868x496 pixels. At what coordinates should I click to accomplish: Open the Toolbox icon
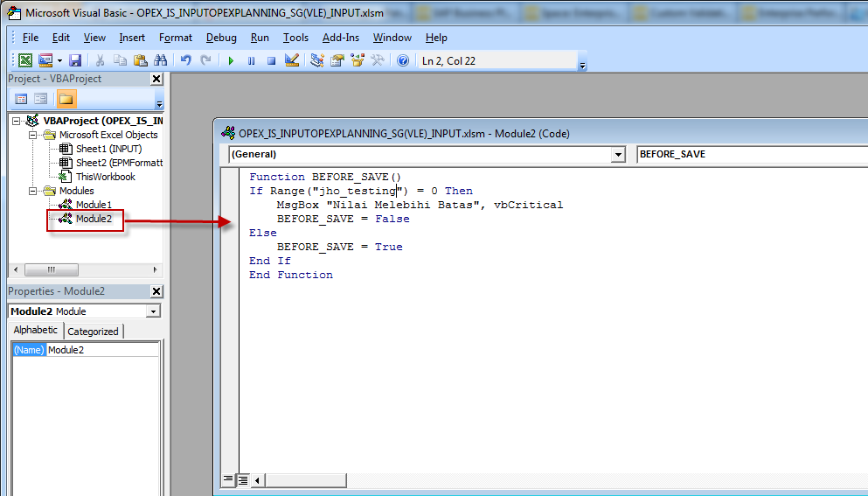378,60
